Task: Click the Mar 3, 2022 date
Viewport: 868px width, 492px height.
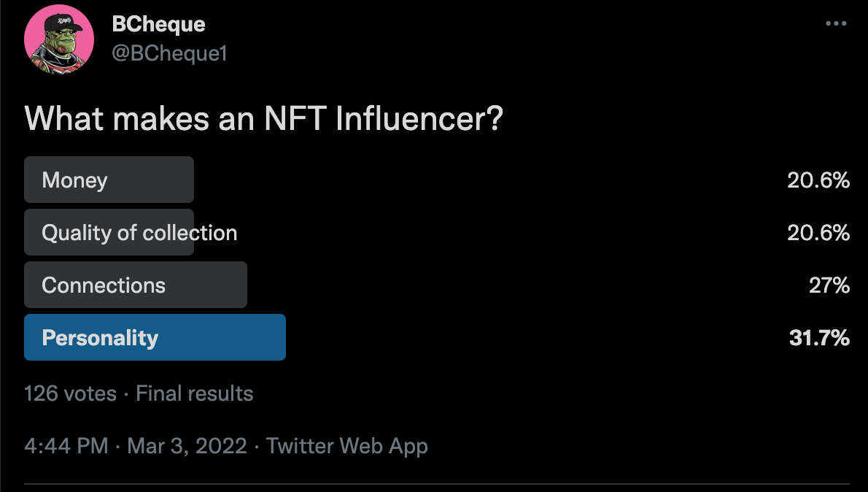Action: (187, 446)
